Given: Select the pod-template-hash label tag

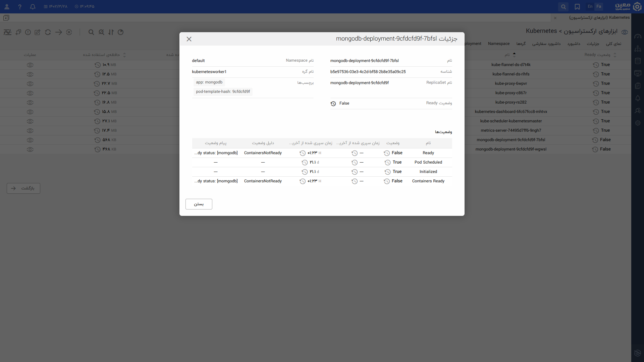Looking at the screenshot, I should [223, 92].
